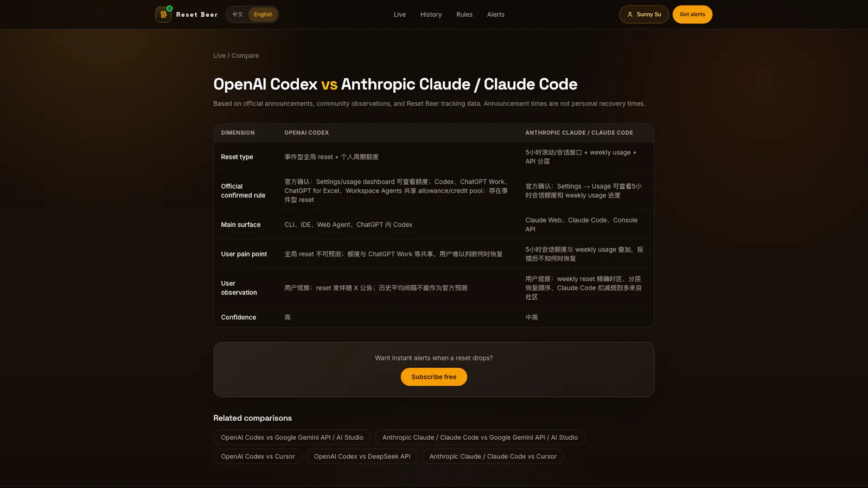Click the ANTHROPIC CLAUDE / CLAUDE CODE column header
868x488 pixels.
[x=579, y=133]
